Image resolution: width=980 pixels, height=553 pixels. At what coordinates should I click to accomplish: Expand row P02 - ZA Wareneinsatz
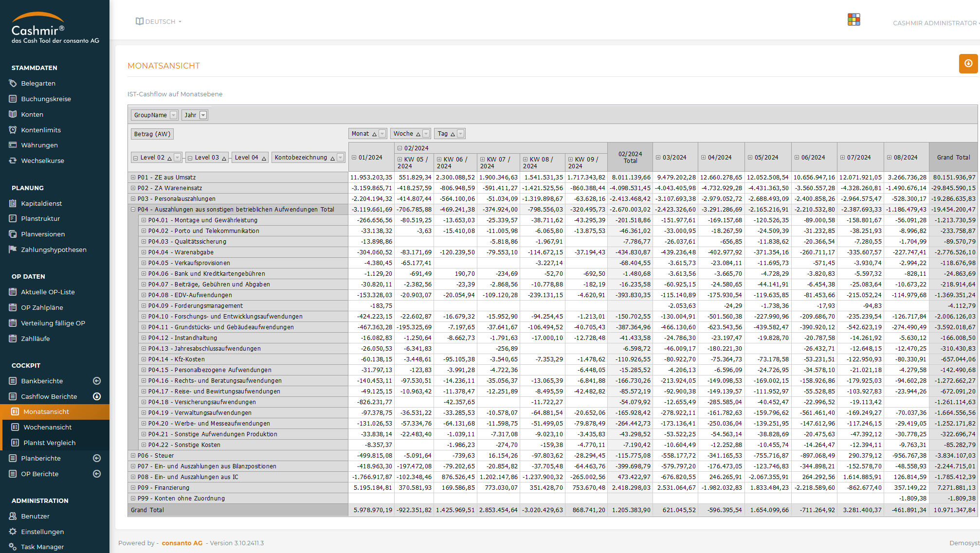tap(133, 188)
